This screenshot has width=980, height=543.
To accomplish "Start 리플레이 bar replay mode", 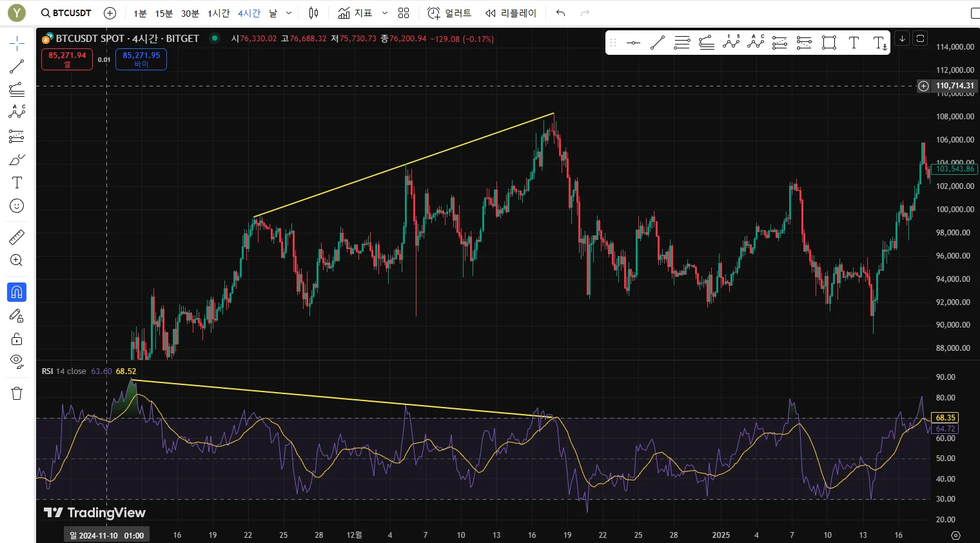I will [511, 13].
